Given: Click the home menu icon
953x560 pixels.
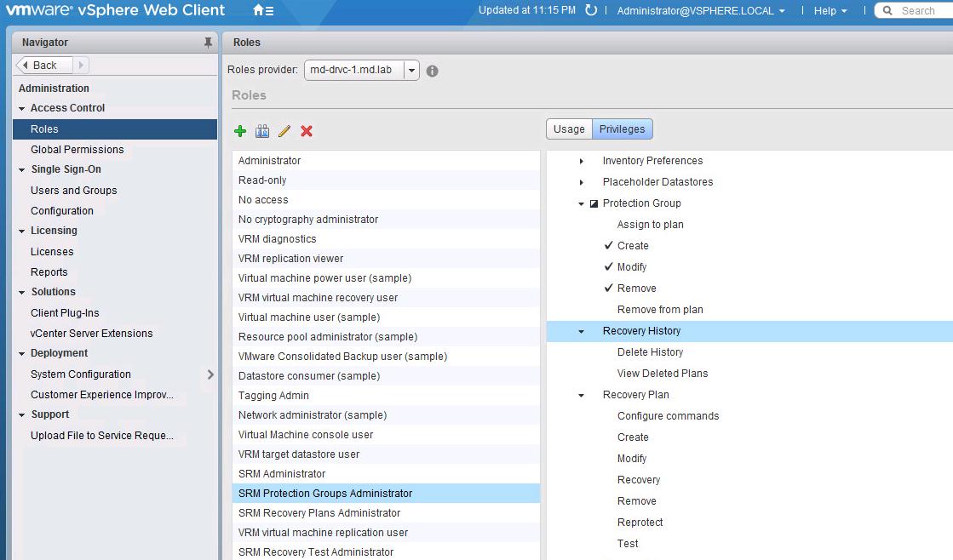Looking at the screenshot, I should [x=263, y=10].
